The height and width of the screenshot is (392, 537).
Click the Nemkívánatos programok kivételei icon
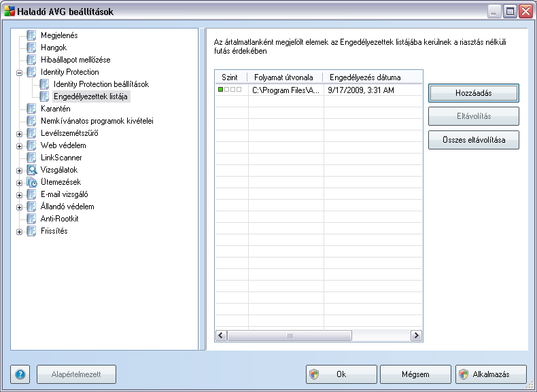(31, 120)
